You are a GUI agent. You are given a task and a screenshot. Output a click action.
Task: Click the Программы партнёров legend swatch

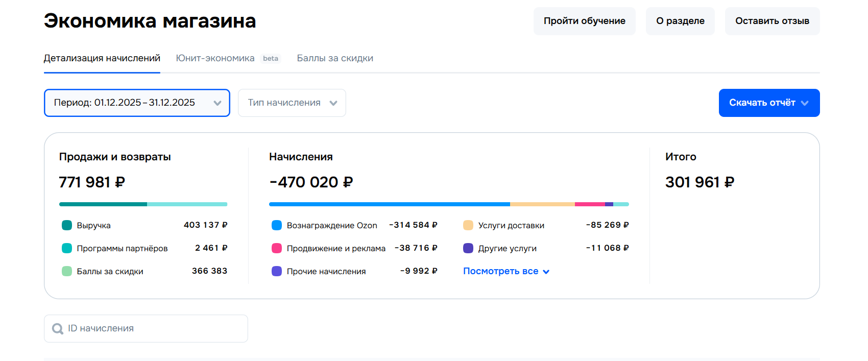pos(67,248)
